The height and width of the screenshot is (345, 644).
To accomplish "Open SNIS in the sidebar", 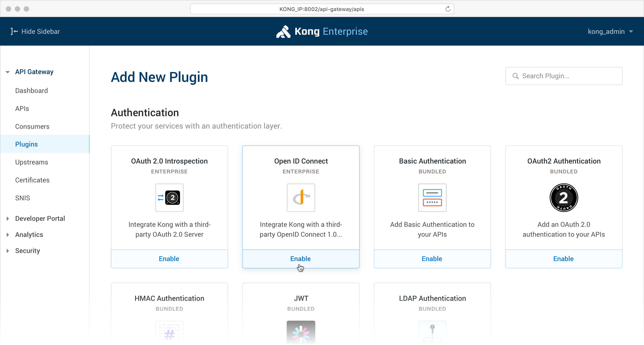I will (x=23, y=198).
